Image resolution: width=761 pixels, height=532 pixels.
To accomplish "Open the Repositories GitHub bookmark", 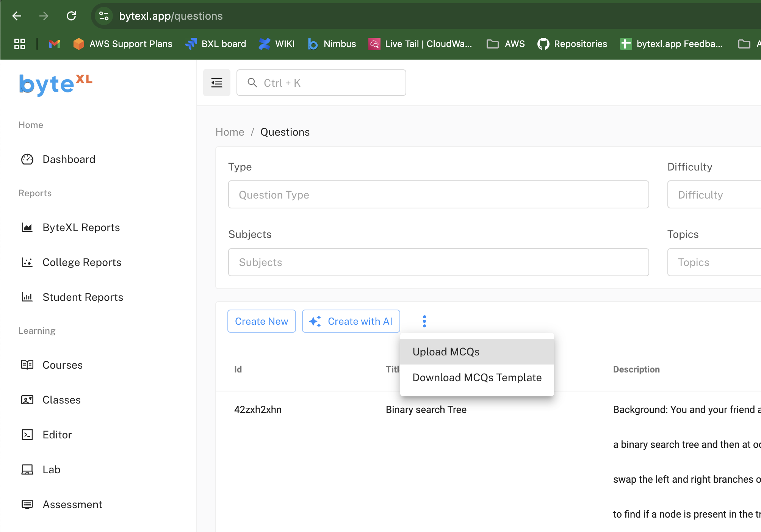I will 572,44.
